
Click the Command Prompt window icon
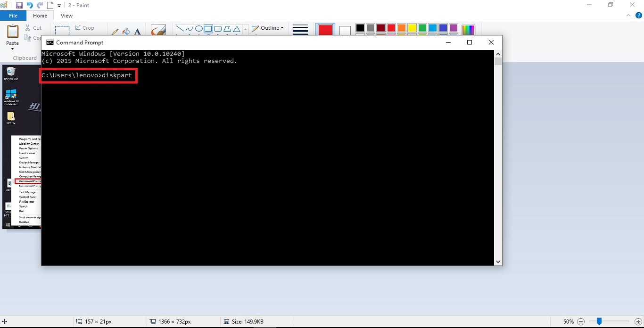50,42
